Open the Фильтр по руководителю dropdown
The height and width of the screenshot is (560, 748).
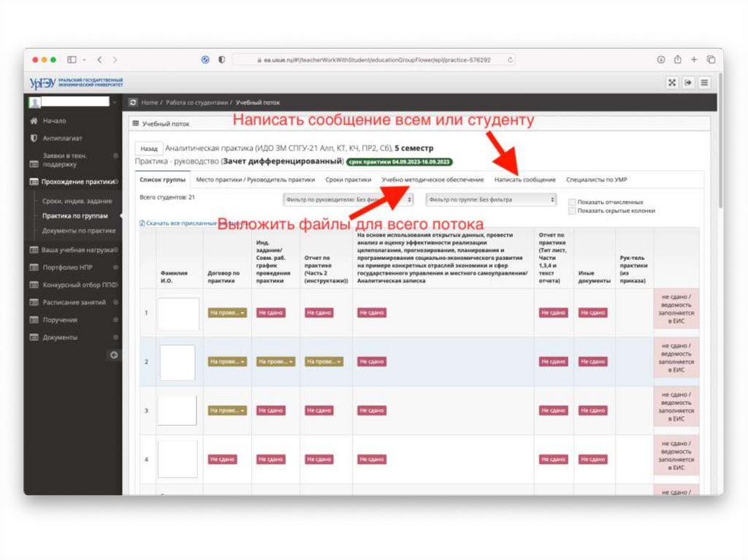click(348, 199)
